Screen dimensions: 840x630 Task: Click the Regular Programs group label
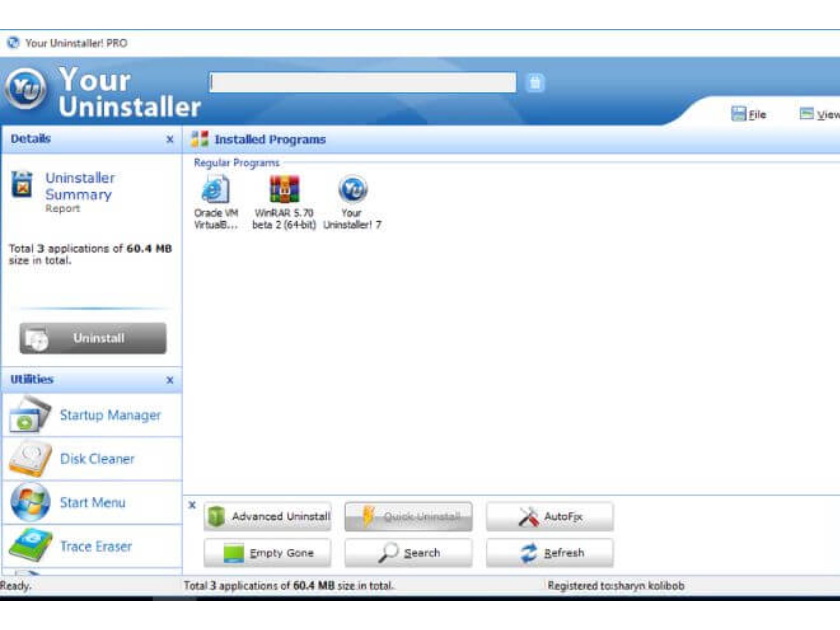pyautogui.click(x=236, y=163)
